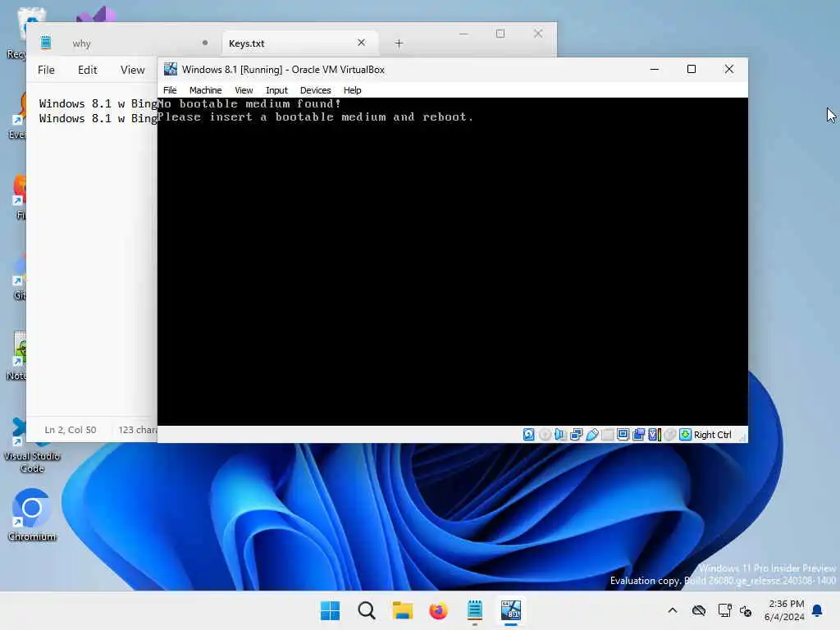
Task: Open the VirtualBox Machine menu
Action: (x=205, y=90)
